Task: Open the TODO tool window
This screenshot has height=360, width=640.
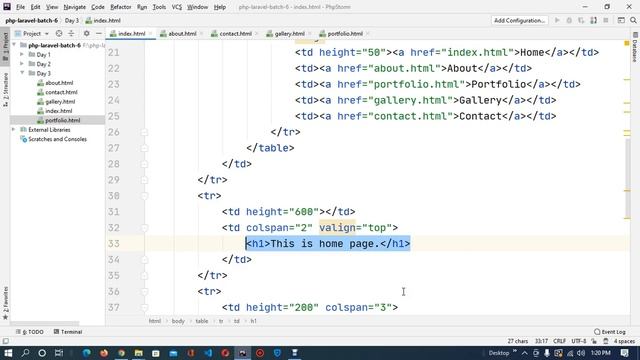Action: 30,332
